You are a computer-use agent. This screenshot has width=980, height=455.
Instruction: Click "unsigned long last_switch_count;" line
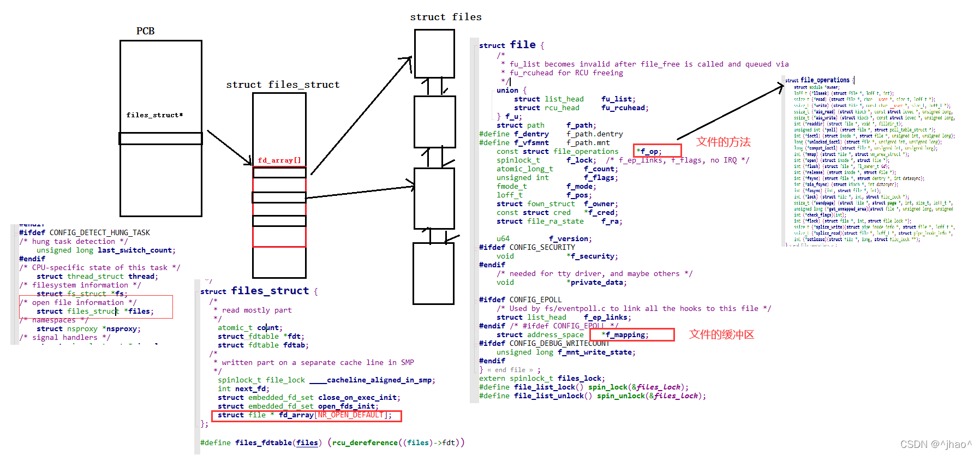coord(106,250)
